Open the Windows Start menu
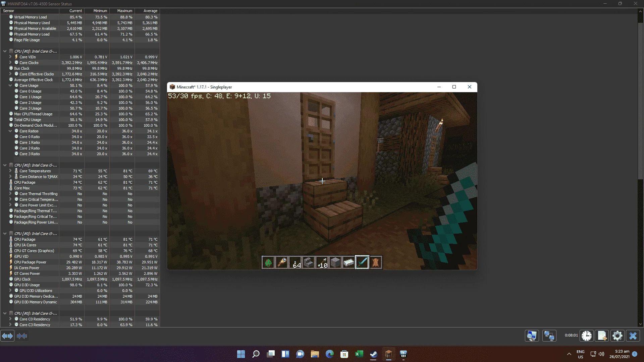Screen dimensions: 644x362 [241, 354]
